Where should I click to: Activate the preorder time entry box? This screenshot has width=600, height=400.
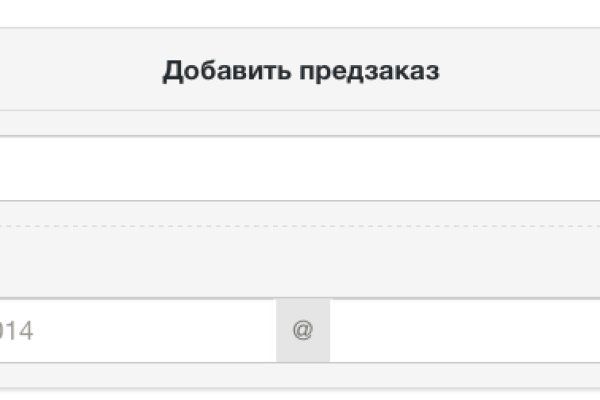[465, 331]
